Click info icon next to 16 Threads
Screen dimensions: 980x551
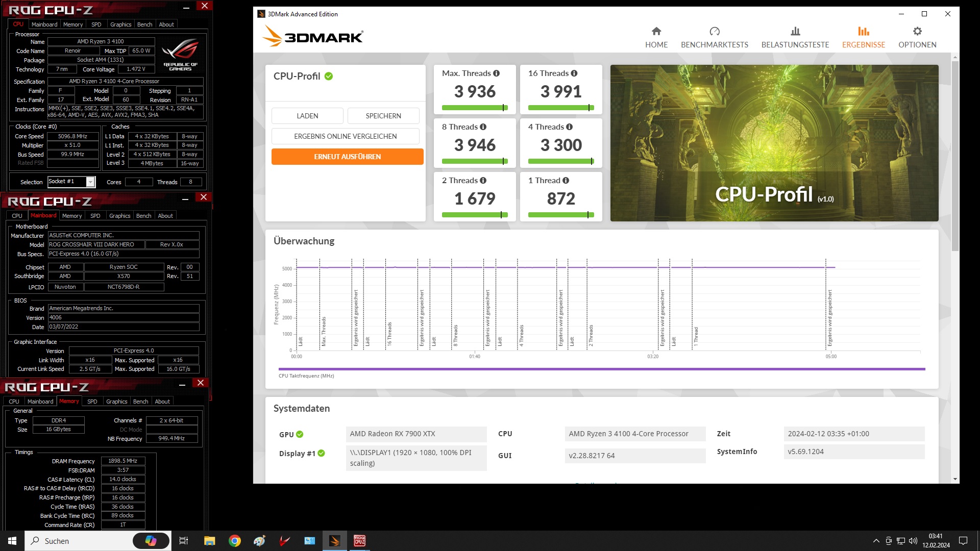tap(574, 73)
